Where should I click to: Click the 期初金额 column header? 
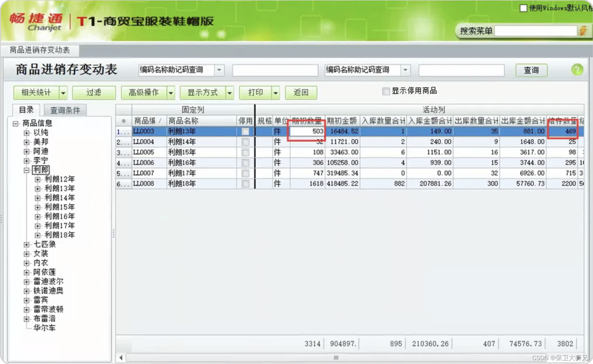[342, 121]
